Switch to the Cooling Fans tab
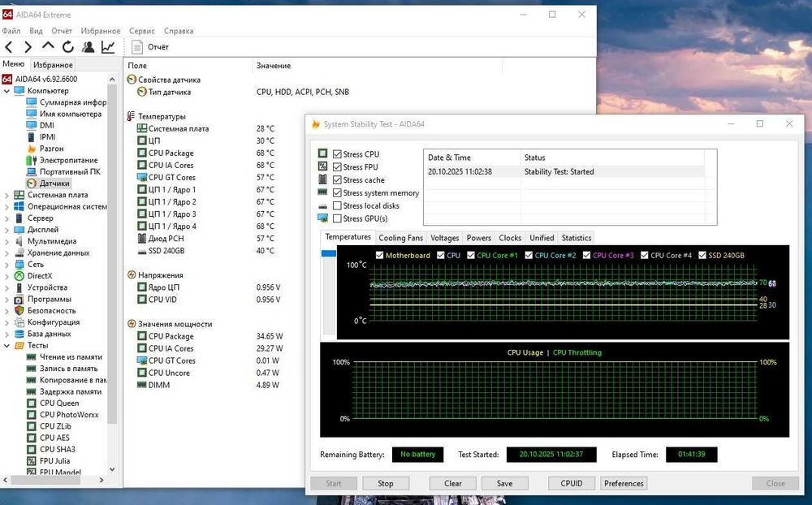The image size is (812, 505). pyautogui.click(x=401, y=238)
